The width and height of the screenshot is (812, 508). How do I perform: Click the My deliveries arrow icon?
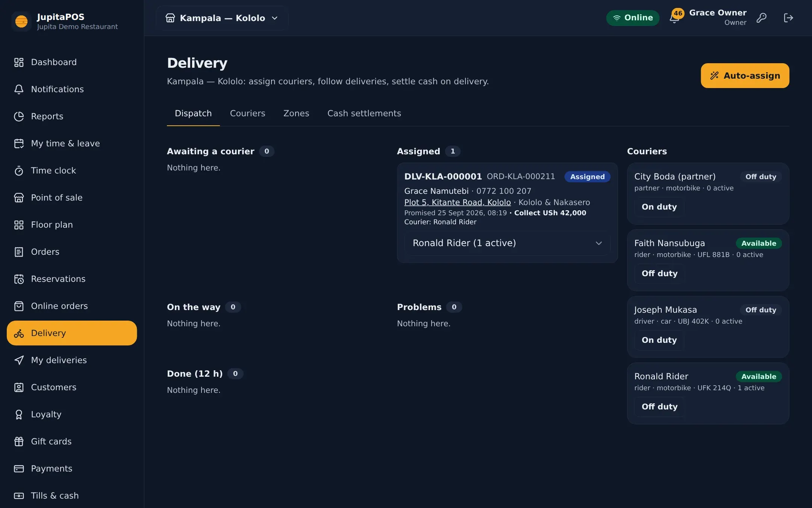19,360
